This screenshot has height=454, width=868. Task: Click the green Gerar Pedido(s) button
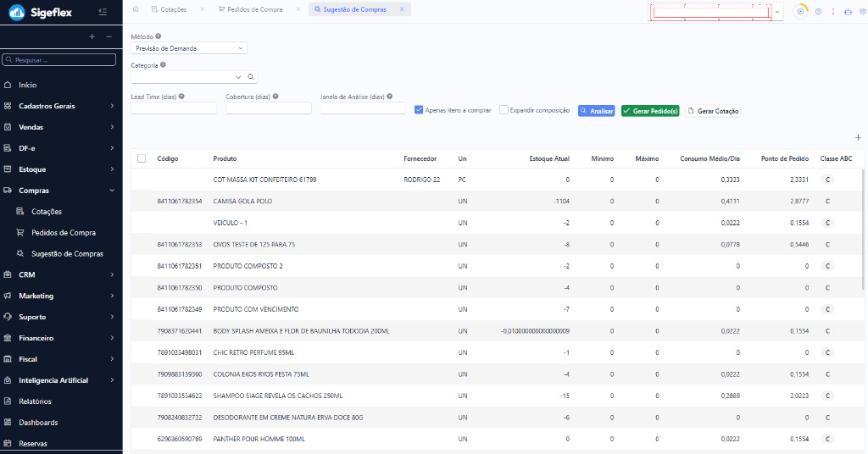click(x=650, y=111)
